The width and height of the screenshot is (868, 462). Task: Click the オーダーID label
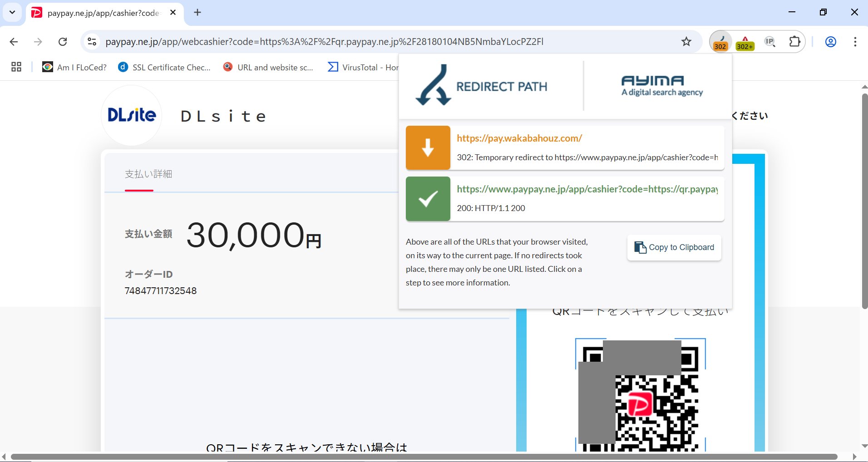[148, 274]
